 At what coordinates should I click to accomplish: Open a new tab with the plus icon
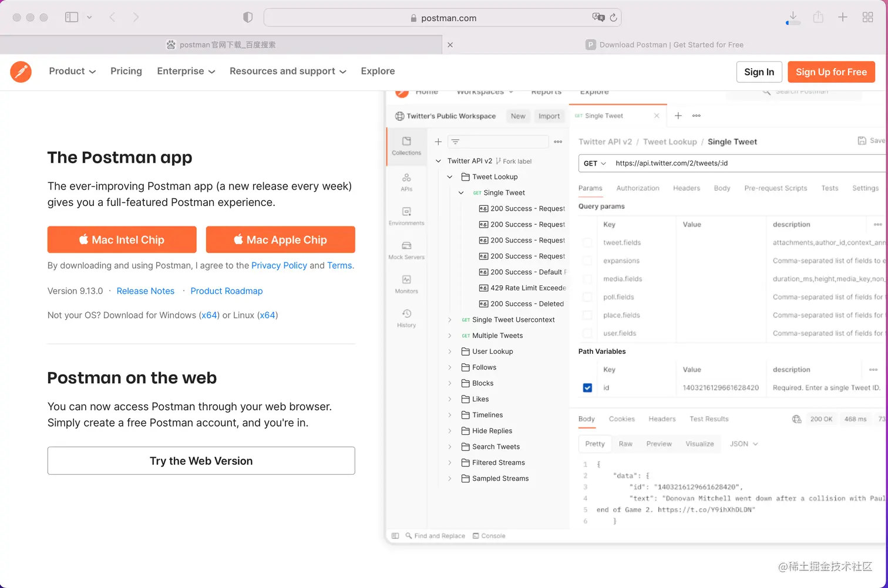[x=843, y=17]
